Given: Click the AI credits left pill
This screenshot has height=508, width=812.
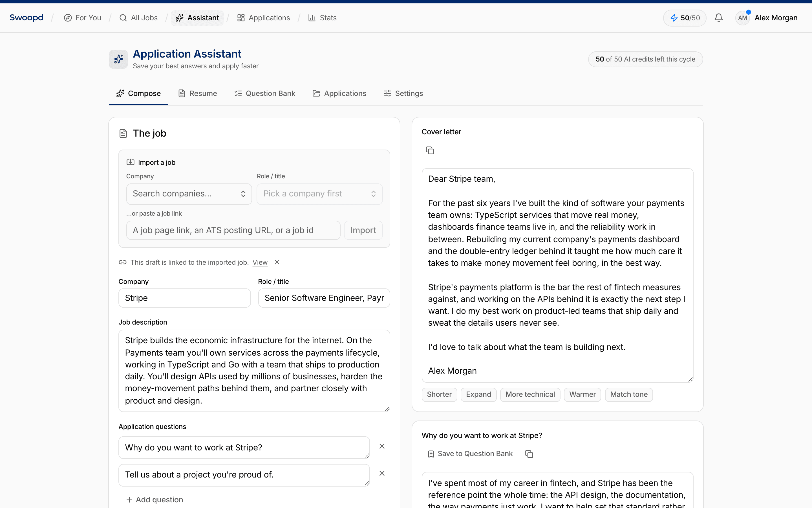Looking at the screenshot, I should click(645, 59).
